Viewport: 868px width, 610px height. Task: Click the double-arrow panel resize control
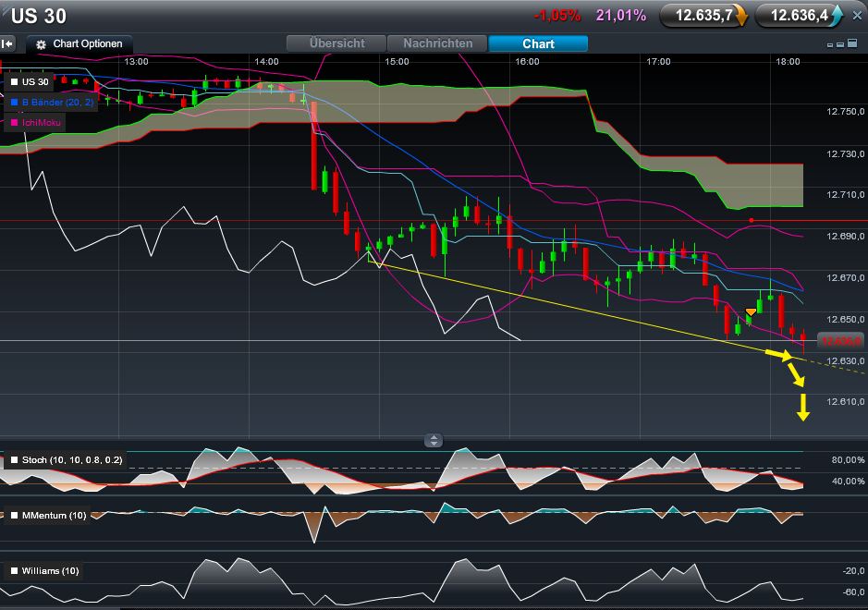point(434,440)
